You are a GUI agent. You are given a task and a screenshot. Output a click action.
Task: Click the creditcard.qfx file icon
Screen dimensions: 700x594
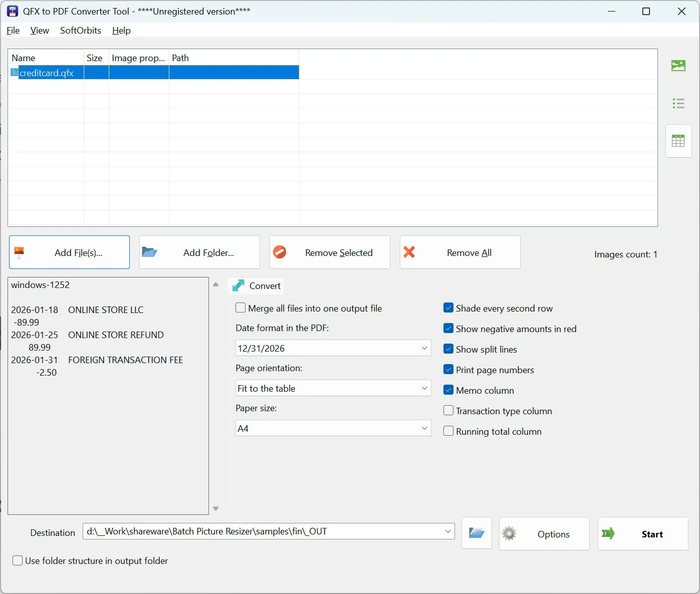pos(15,73)
